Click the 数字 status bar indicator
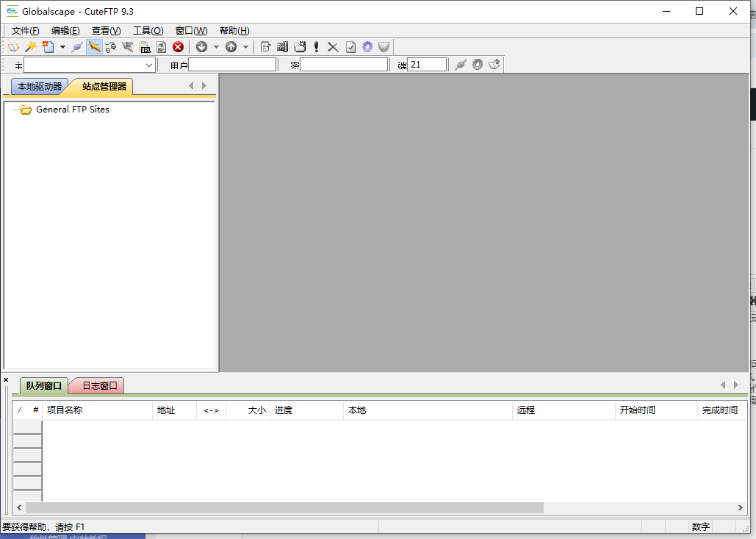The width and height of the screenshot is (756, 539). coord(701,527)
